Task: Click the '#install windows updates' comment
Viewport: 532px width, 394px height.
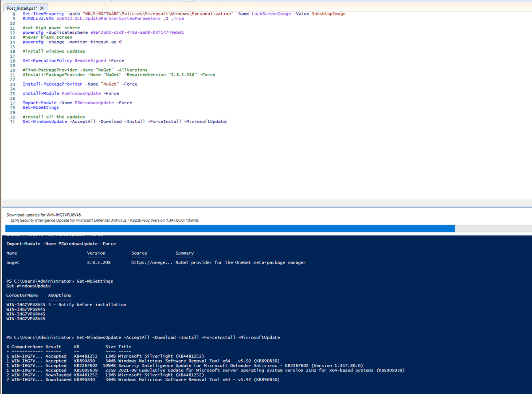Action: tap(54, 51)
